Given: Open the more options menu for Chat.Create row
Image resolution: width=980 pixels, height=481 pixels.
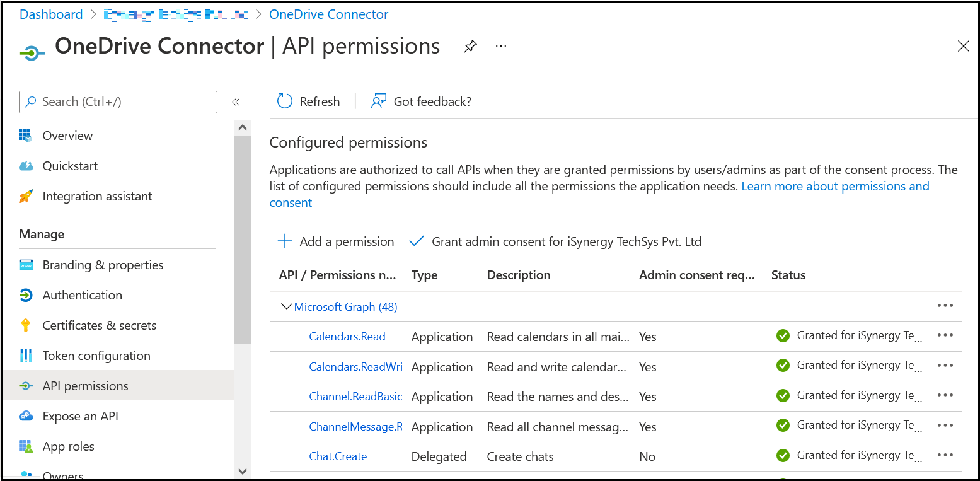Looking at the screenshot, I should tap(945, 455).
